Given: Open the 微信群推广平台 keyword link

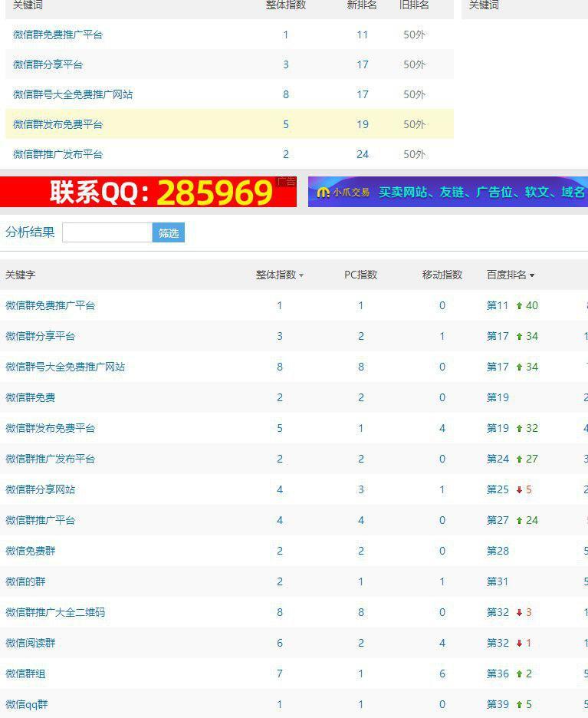Looking at the screenshot, I should click(40, 520).
